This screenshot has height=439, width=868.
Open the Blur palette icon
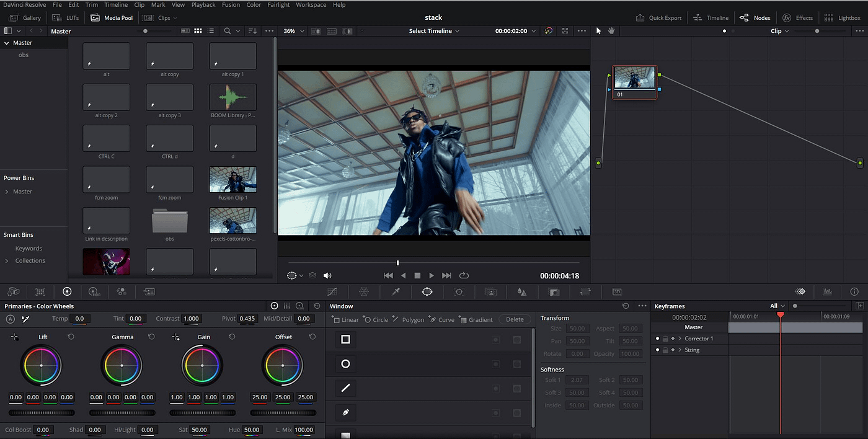pyautogui.click(x=522, y=291)
